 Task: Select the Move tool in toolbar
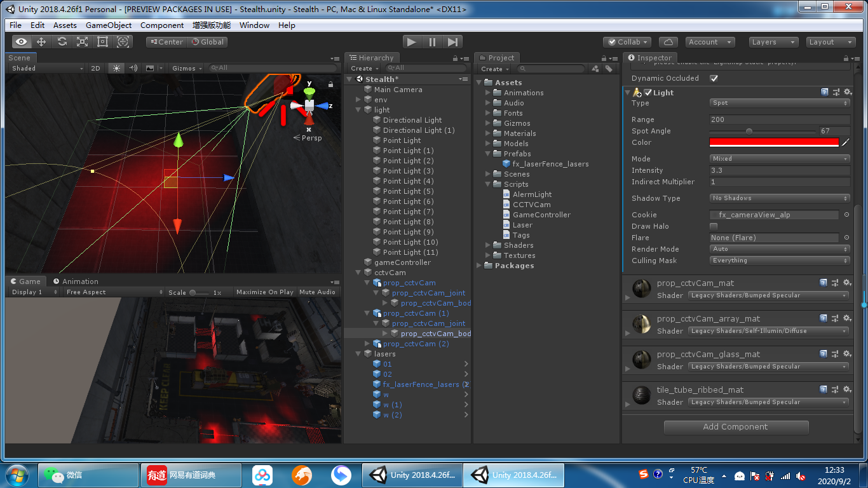click(42, 42)
